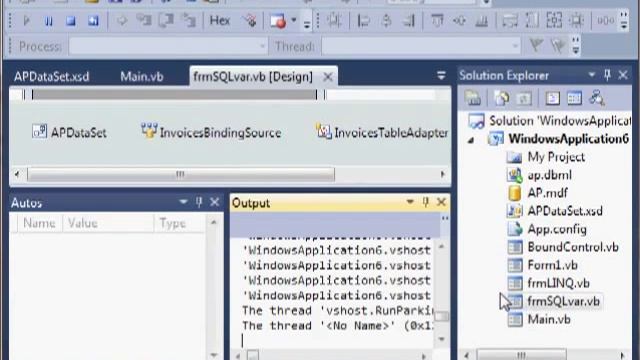Toggle the Autos panel auto-hide pin
The height and width of the screenshot is (360, 640).
[199, 202]
